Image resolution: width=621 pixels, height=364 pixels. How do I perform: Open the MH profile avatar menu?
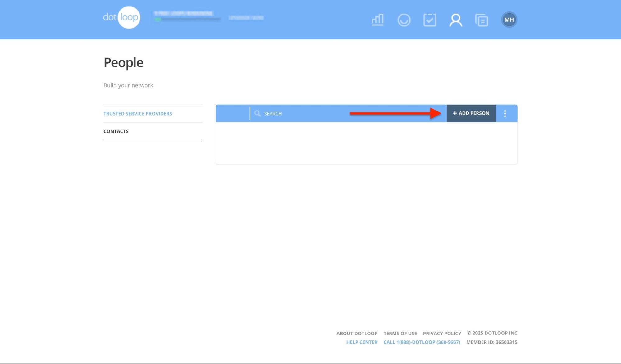(x=509, y=19)
